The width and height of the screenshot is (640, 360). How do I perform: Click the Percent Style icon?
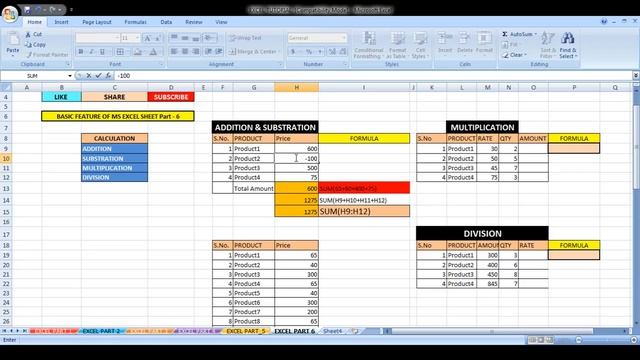coord(309,51)
